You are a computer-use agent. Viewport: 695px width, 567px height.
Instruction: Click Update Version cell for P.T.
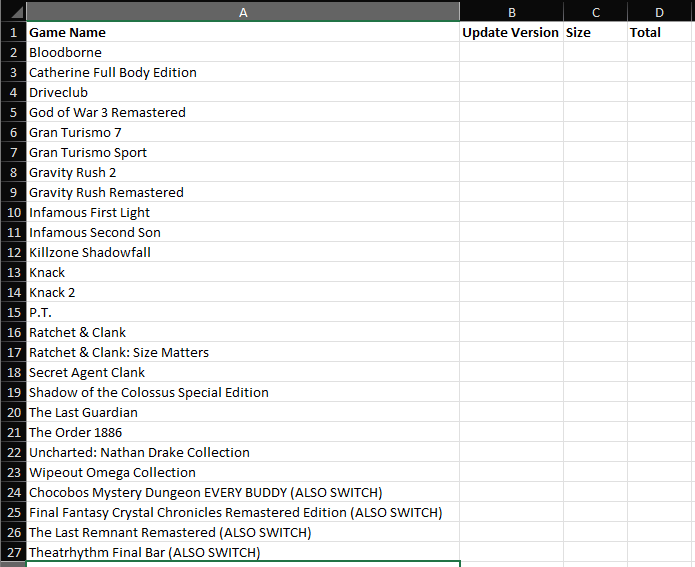click(511, 312)
